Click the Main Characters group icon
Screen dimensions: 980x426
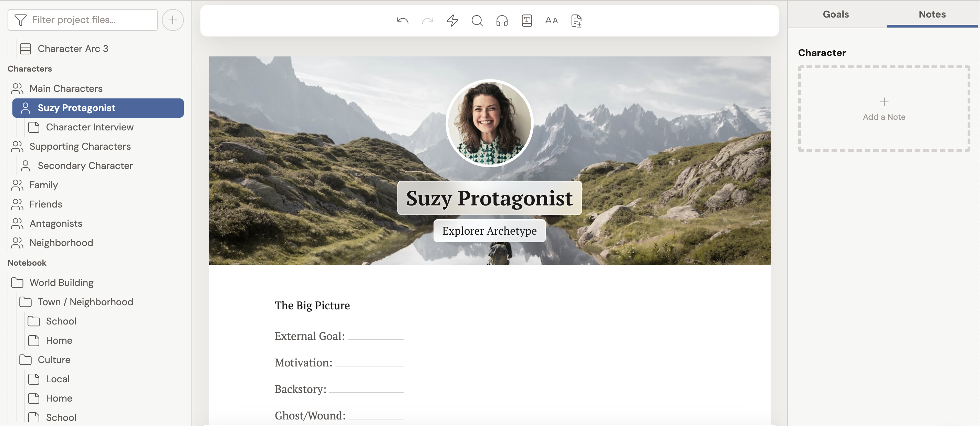(17, 88)
